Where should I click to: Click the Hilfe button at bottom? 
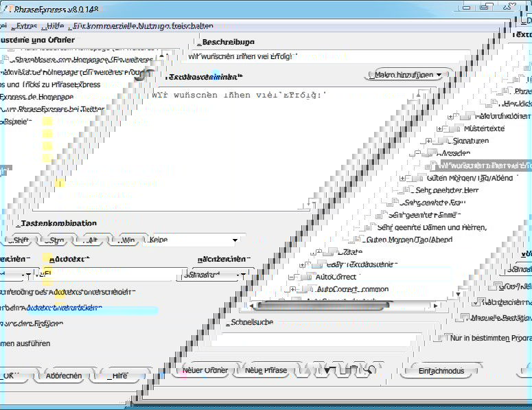[x=118, y=376]
